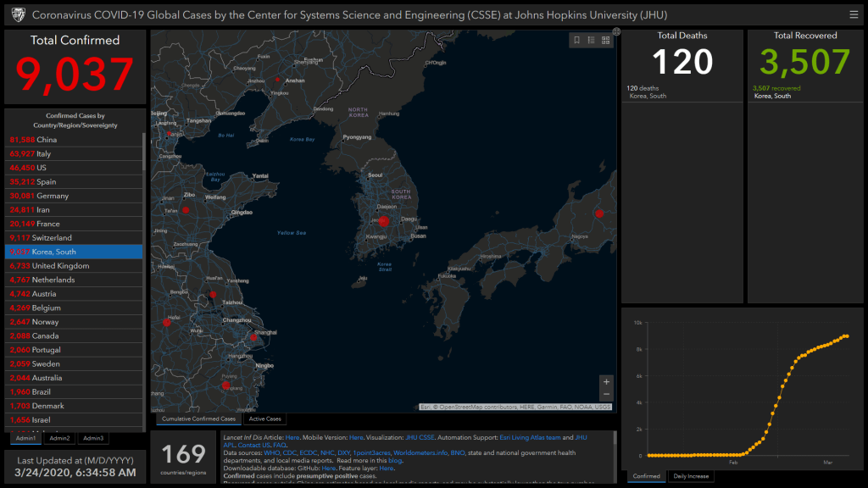Select Belgium in the country list
The image size is (868, 488).
pyautogui.click(x=74, y=308)
